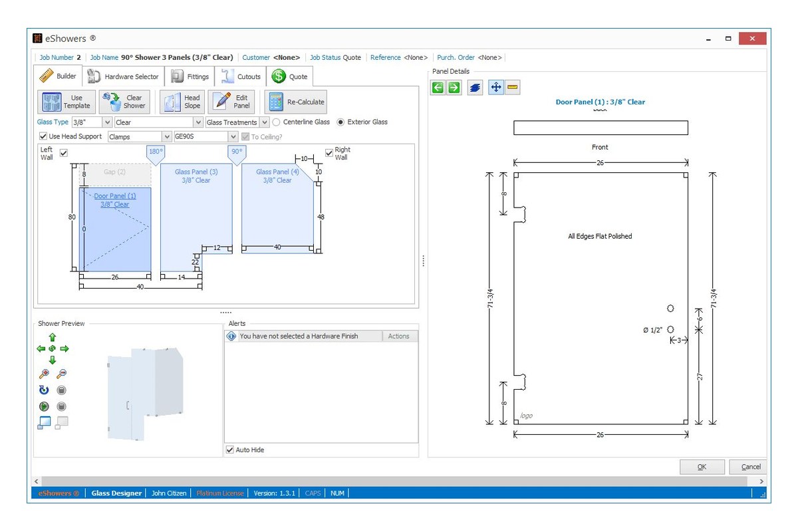Rotate shower preview left with green arrow

pos(41,348)
